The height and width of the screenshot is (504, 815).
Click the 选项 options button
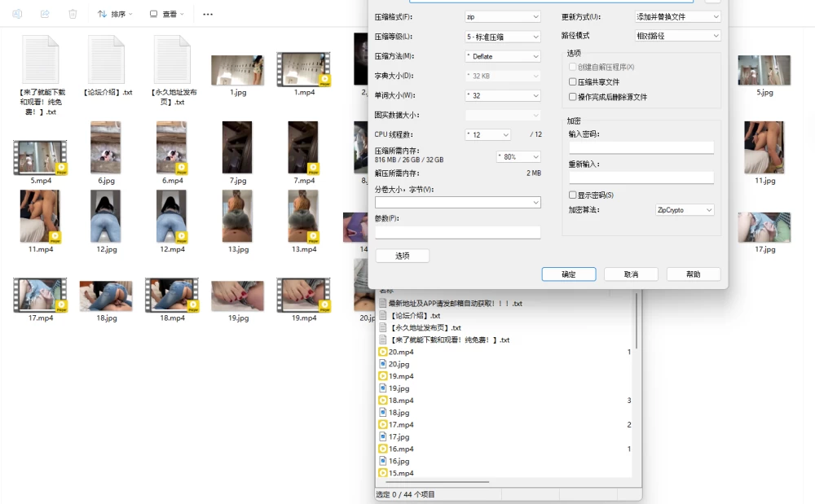[403, 256]
